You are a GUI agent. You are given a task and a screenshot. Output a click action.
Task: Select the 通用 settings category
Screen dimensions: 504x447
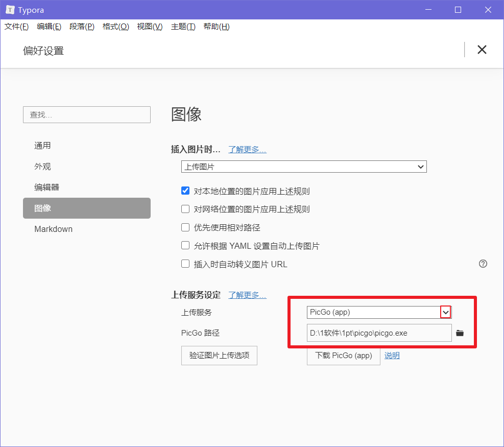tap(87, 146)
